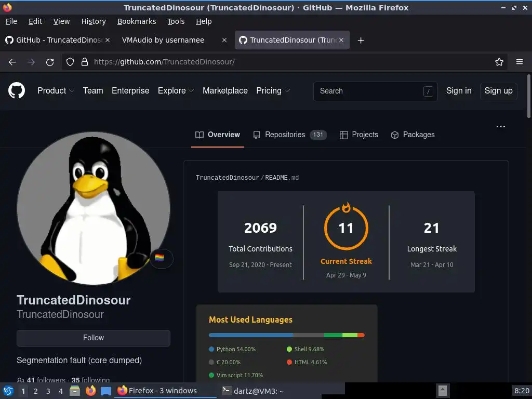Close the VMAudio by usernamee tab
The height and width of the screenshot is (399, 532).
[x=224, y=40]
